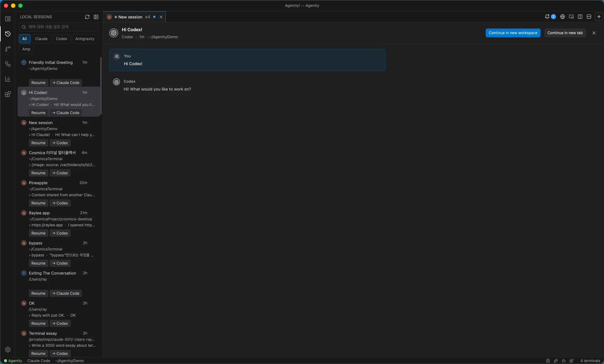Select the Antigravity filter chip
Image resolution: width=604 pixels, height=364 pixels.
(x=85, y=39)
